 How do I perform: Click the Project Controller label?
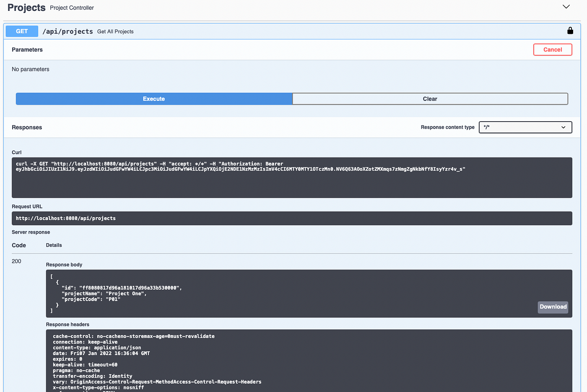click(x=71, y=8)
